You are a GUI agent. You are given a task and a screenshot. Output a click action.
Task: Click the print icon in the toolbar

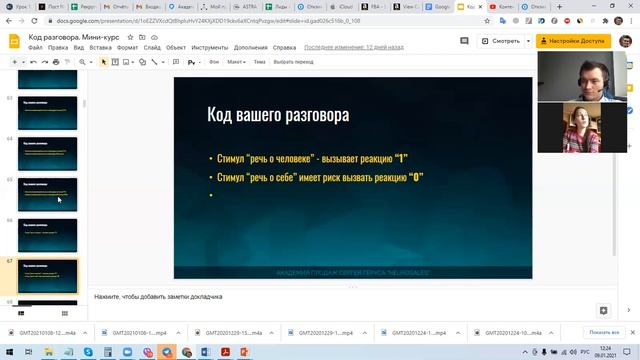tap(56, 62)
